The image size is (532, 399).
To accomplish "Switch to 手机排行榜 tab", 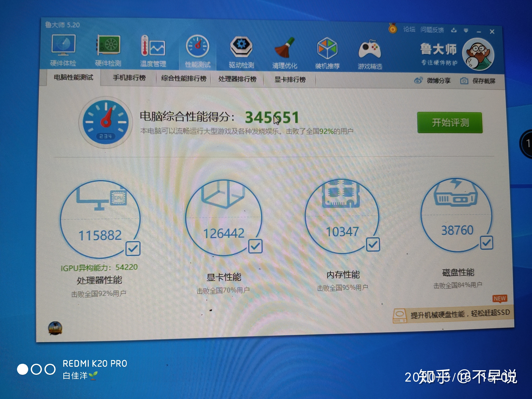I will click(129, 78).
